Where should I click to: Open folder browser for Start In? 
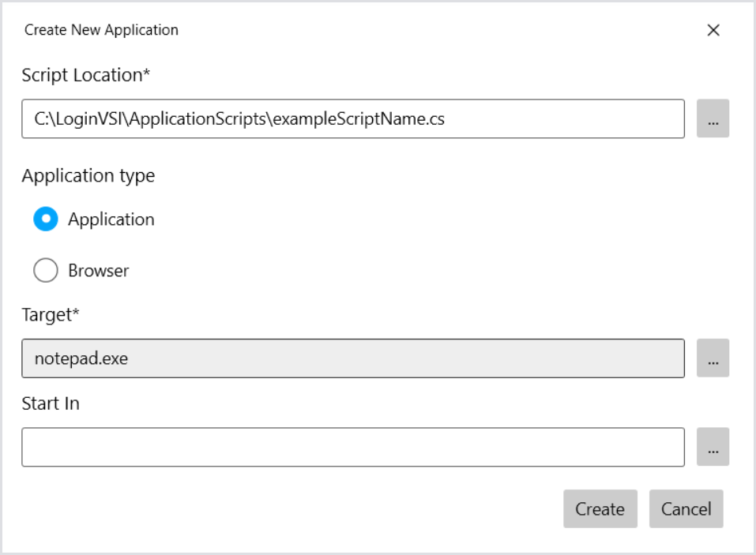pos(713,447)
